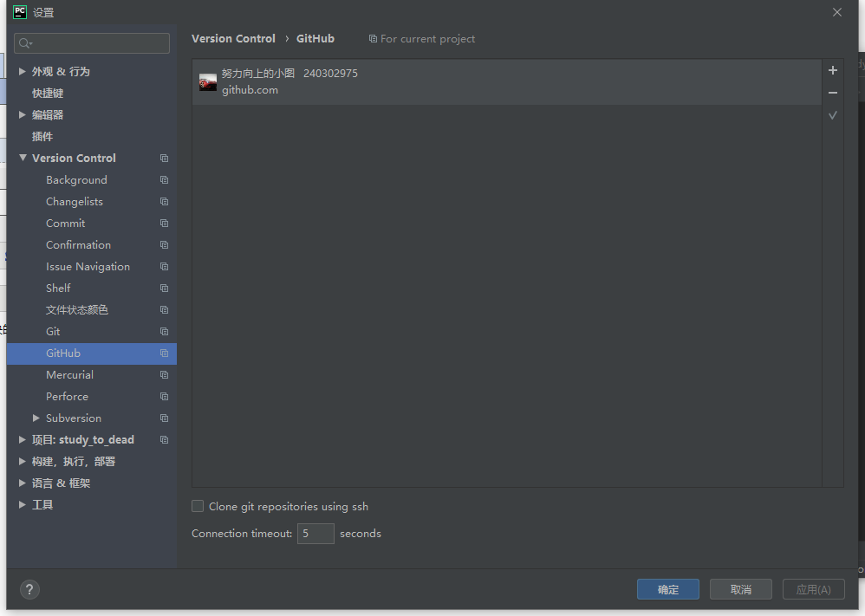
Task: Click the add account plus icon
Action: point(832,70)
